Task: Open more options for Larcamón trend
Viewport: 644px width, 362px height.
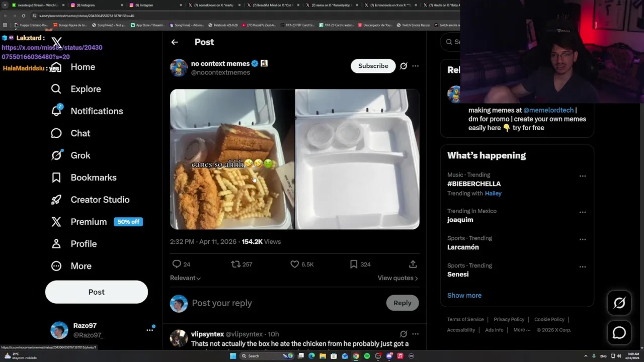Action: [x=583, y=239]
